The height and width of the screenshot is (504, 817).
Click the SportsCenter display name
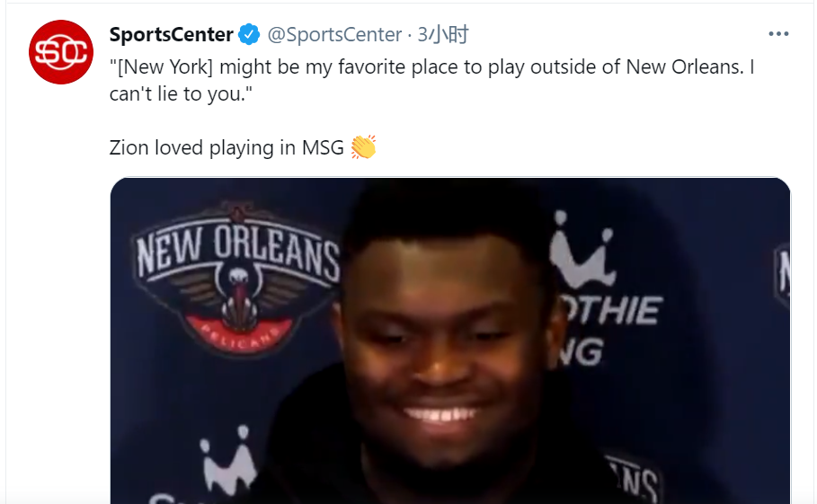tap(171, 34)
